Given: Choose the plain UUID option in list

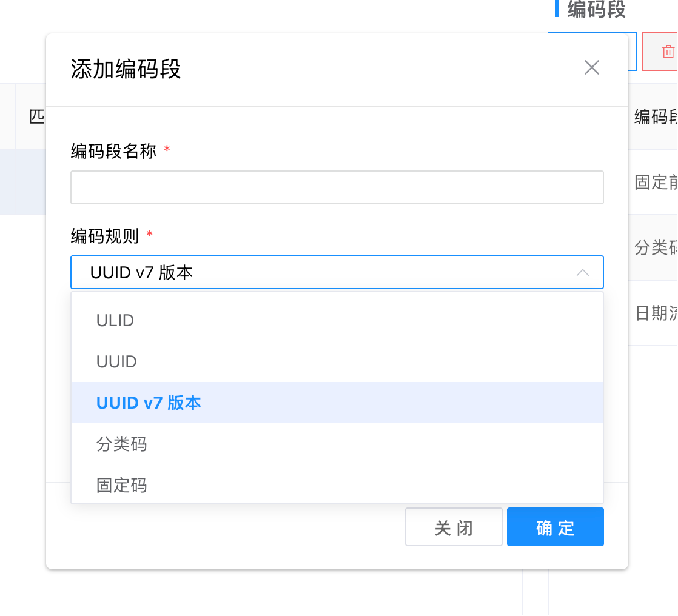Looking at the screenshot, I should pyautogui.click(x=116, y=361).
